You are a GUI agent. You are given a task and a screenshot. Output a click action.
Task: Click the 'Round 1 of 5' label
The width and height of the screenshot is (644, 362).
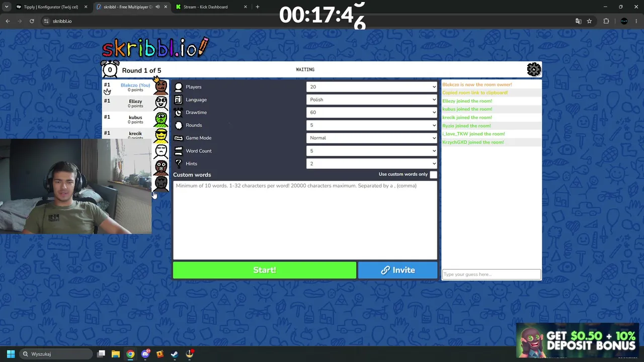click(141, 70)
